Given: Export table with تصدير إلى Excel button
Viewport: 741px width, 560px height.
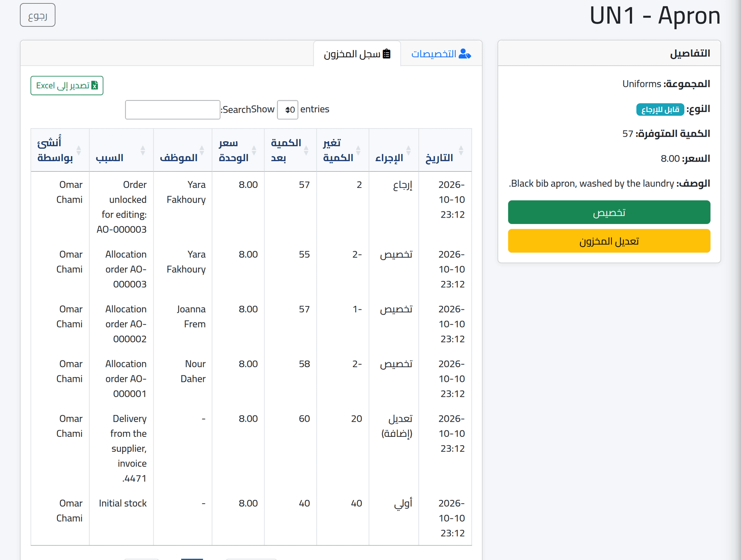Looking at the screenshot, I should [x=67, y=86].
